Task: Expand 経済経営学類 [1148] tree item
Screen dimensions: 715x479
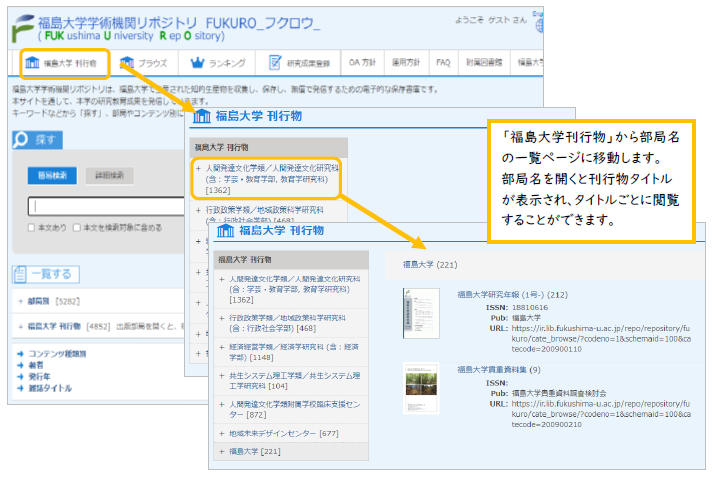Action: [x=223, y=350]
